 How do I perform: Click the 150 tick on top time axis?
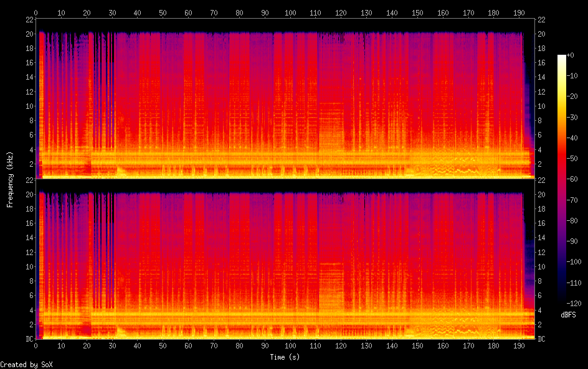click(x=417, y=12)
